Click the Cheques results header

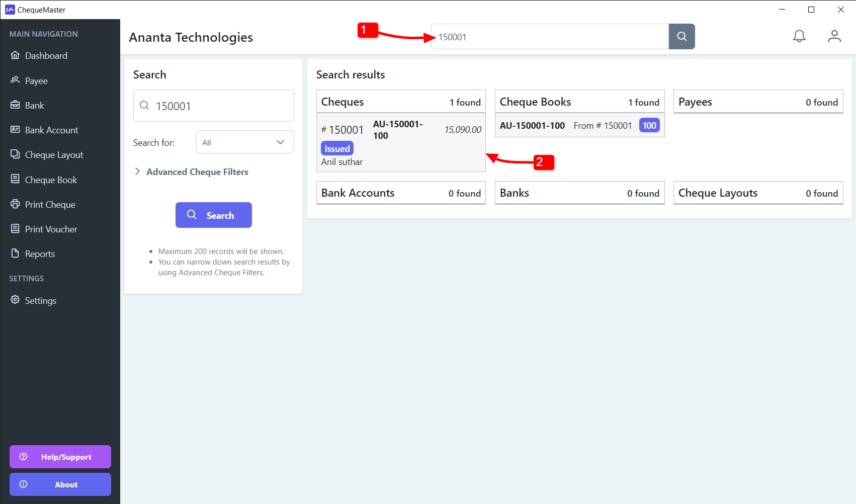[x=401, y=102]
